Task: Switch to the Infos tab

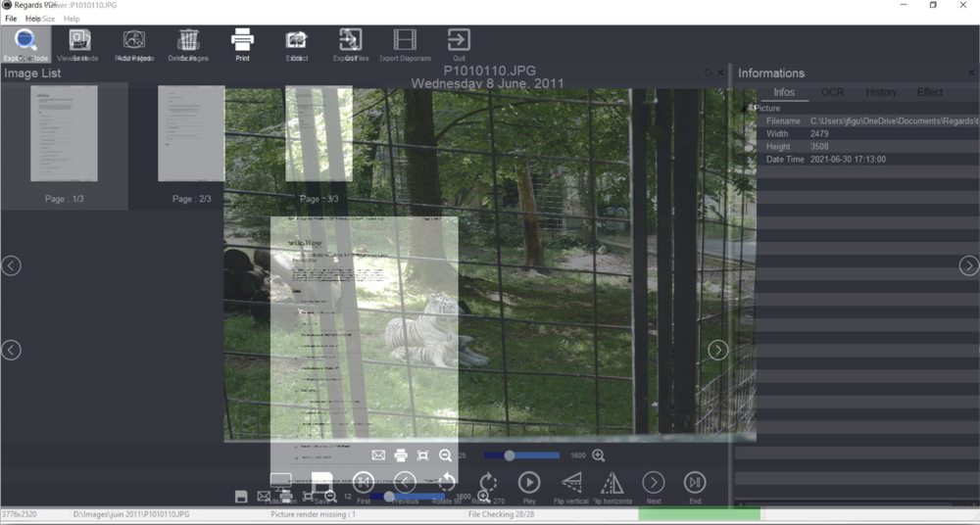Action: click(x=784, y=92)
